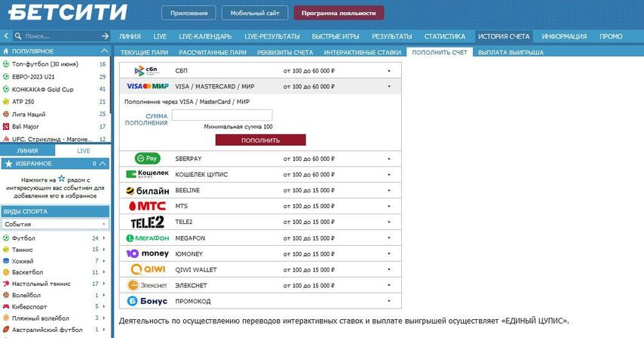Click the red МТС logo
This screenshot has height=338, width=644.
pyautogui.click(x=148, y=206)
